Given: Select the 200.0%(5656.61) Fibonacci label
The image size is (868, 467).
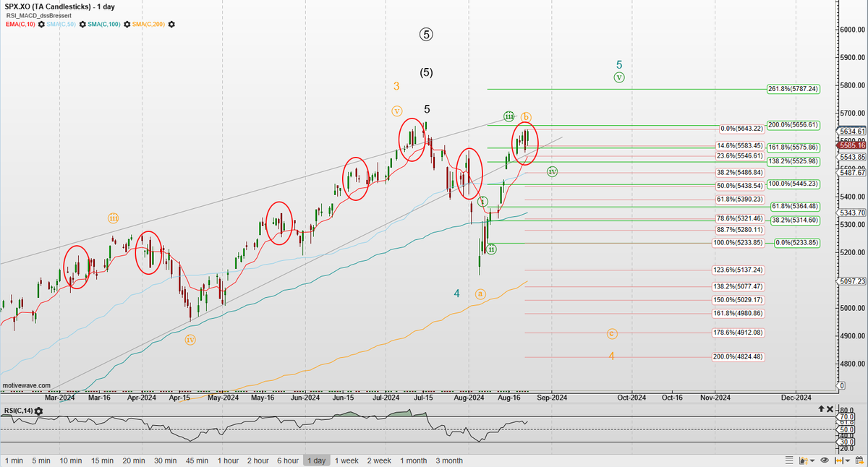Looking at the screenshot, I should point(793,125).
